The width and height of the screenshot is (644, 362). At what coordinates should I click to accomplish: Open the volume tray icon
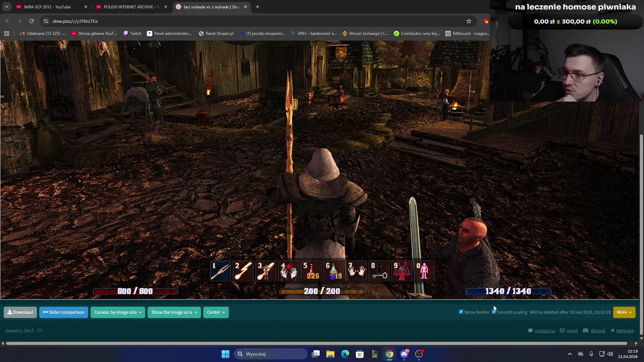(x=610, y=354)
